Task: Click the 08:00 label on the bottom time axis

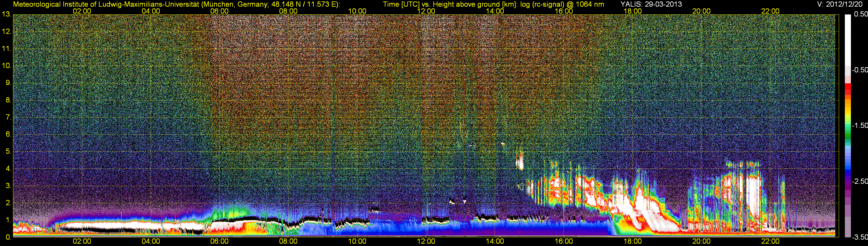Action: pyautogui.click(x=288, y=241)
